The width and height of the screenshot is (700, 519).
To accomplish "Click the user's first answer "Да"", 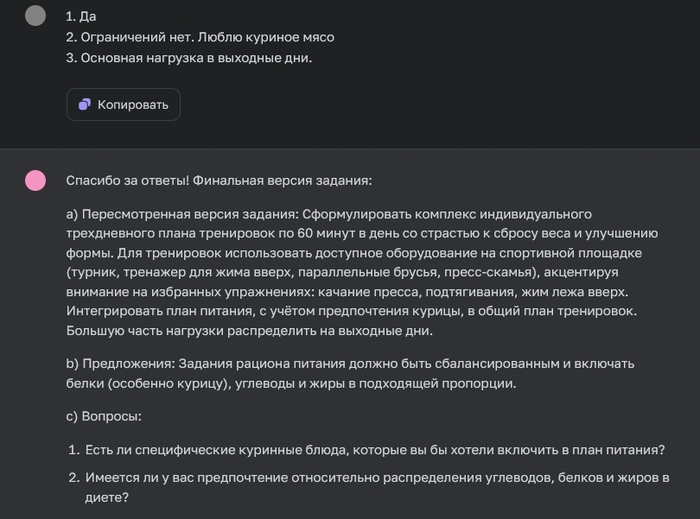I will click(x=89, y=17).
